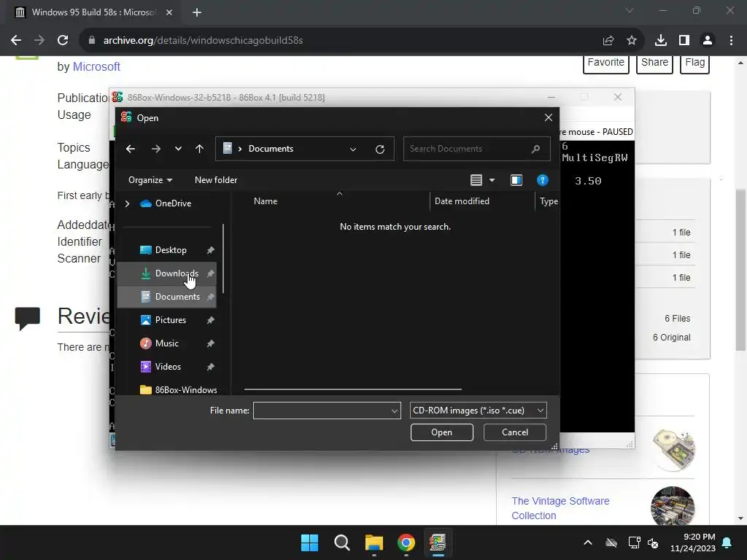Open Chrome downloads icon
This screenshot has height=560, width=747.
point(661,41)
